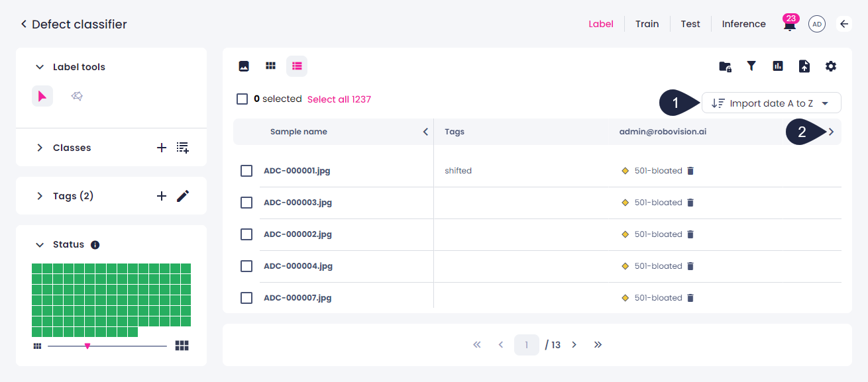This screenshot has width=868, height=382.
Task: Delete label of ADC-000003.jpg
Action: pos(690,203)
